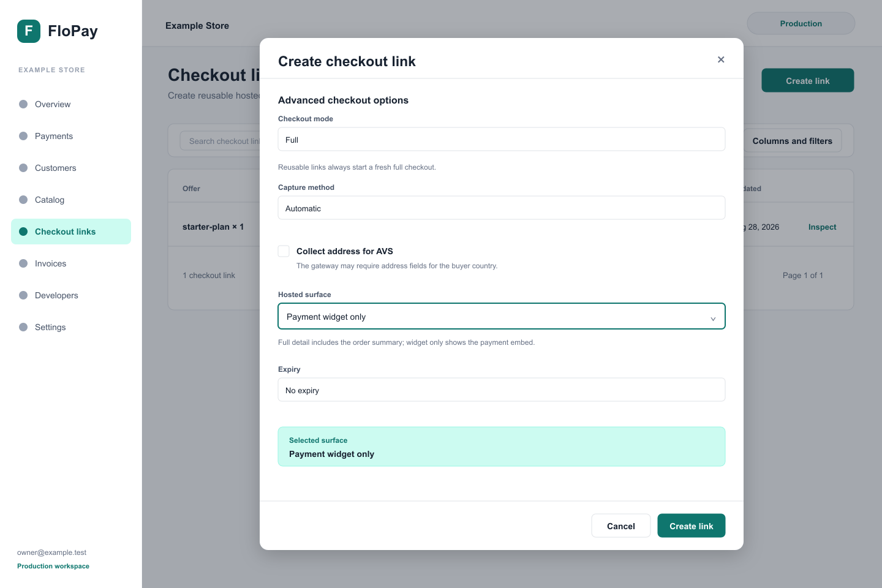Click the Customers sidebar bullet icon

coord(23,168)
